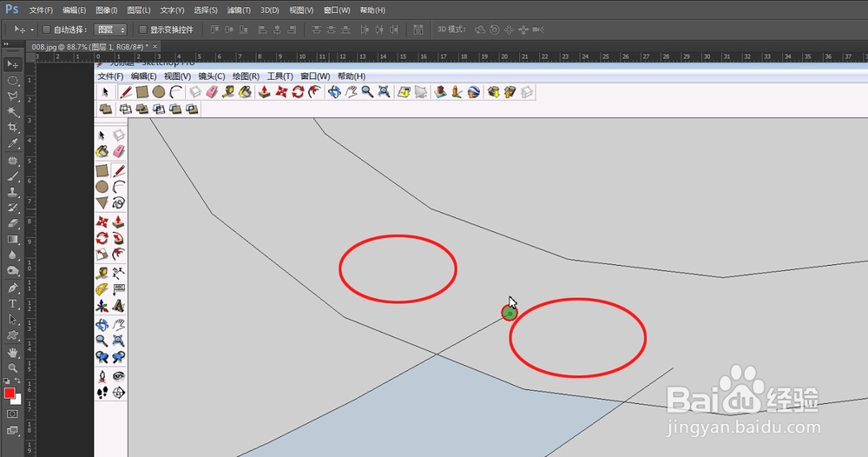Open the white background color picker
Screen dimensions: 868x457
tap(18, 401)
